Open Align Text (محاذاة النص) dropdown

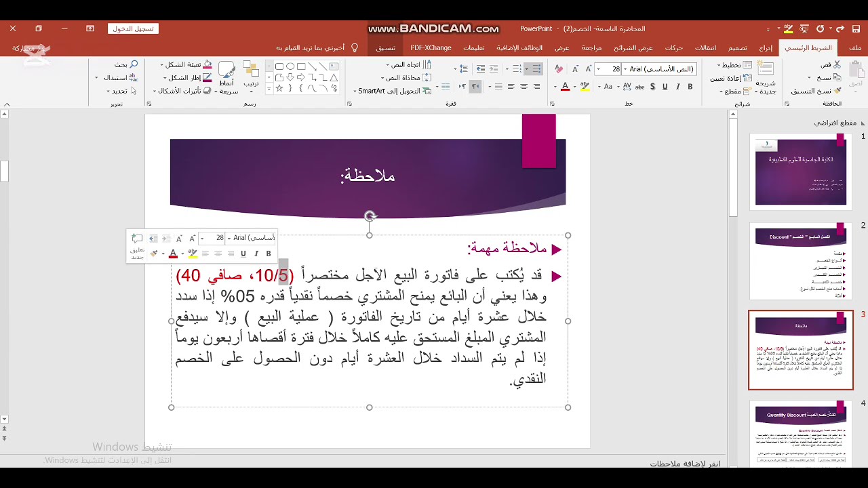406,78
